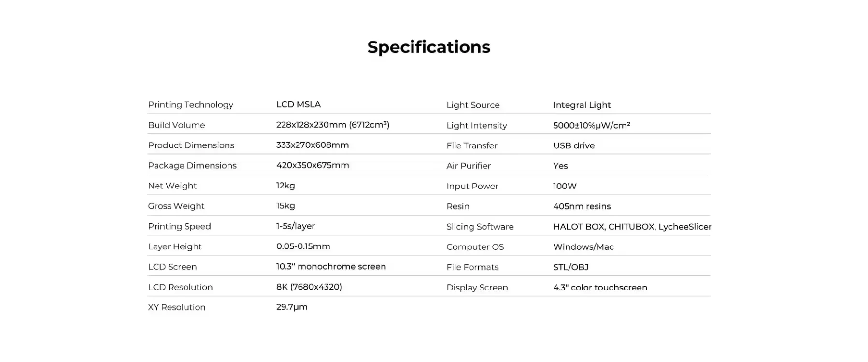Select the Integral Light value
The height and width of the screenshot is (362, 868).
pos(582,105)
